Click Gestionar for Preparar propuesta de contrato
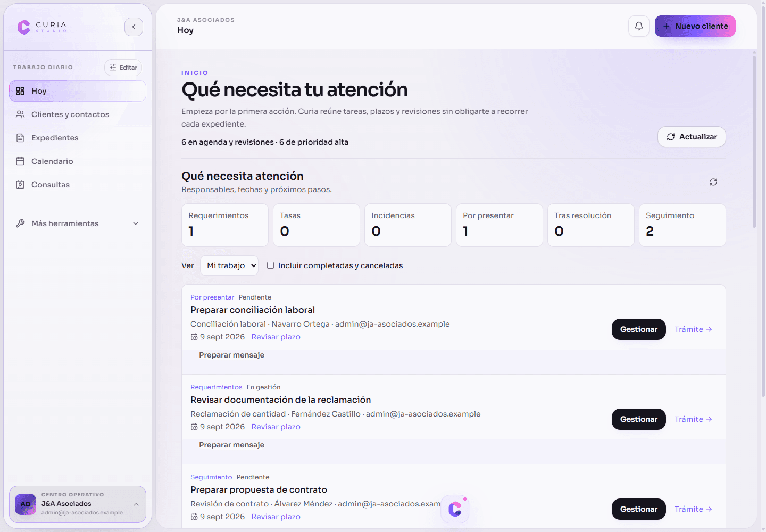 (x=639, y=509)
